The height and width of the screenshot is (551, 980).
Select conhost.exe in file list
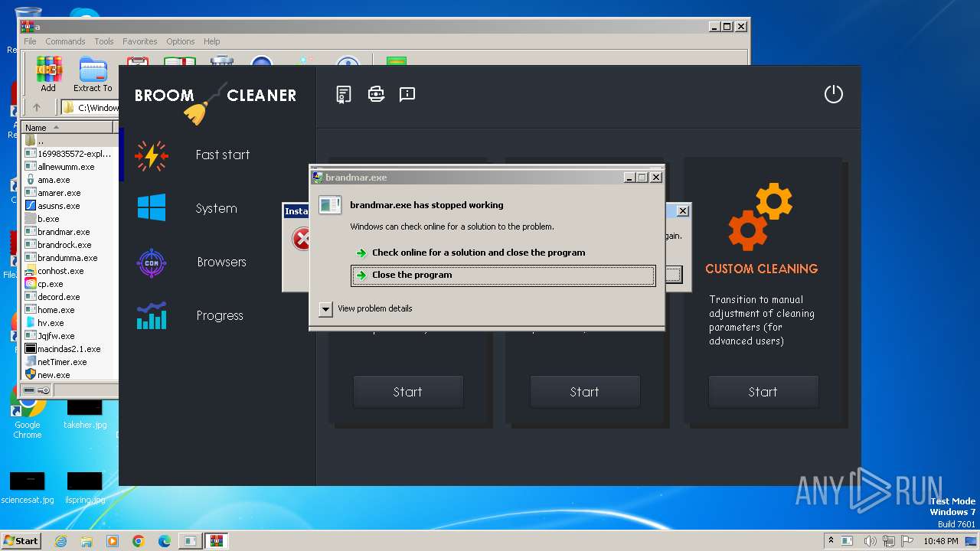[60, 271]
